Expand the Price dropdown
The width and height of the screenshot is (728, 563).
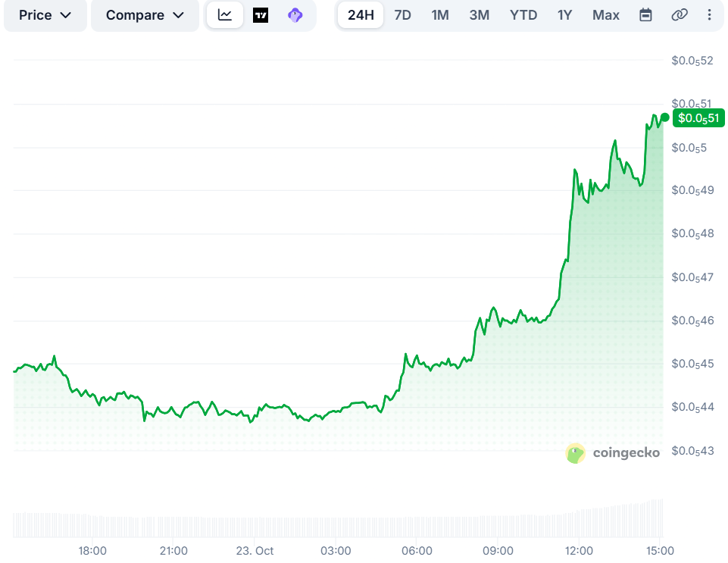point(45,15)
